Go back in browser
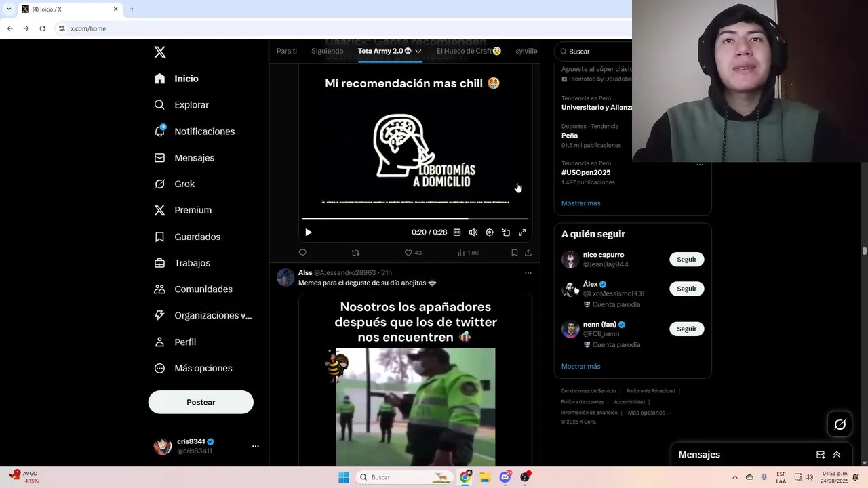Viewport: 868px width, 488px height. click(9, 28)
